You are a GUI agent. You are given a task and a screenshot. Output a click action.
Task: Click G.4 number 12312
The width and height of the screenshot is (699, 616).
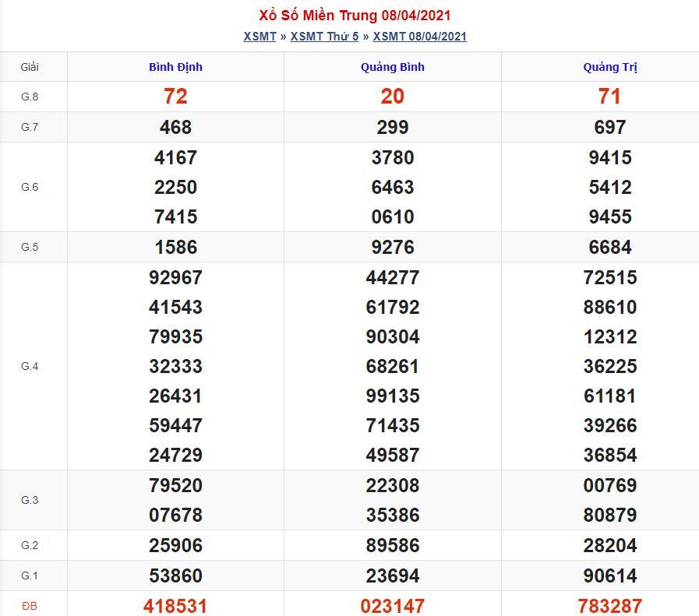coord(610,336)
